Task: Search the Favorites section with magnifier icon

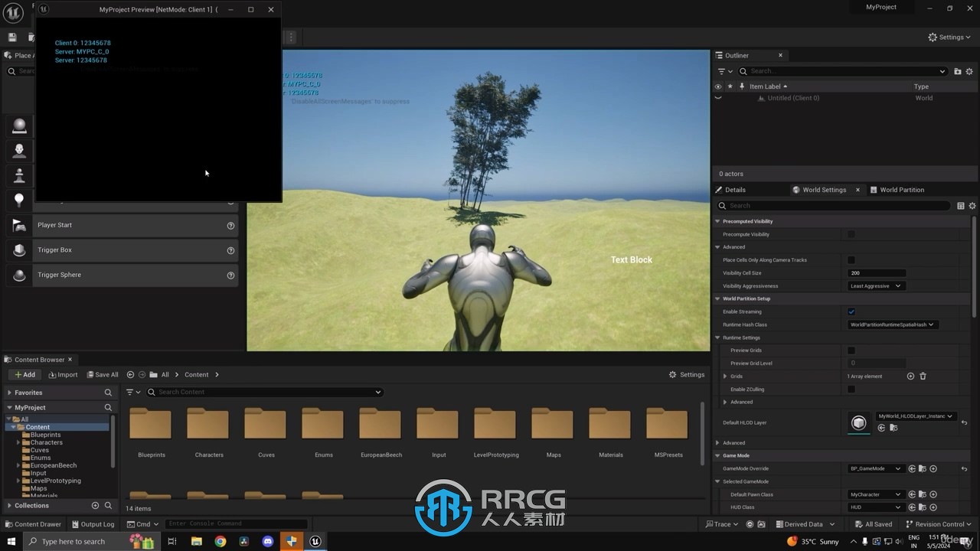Action: click(x=108, y=393)
